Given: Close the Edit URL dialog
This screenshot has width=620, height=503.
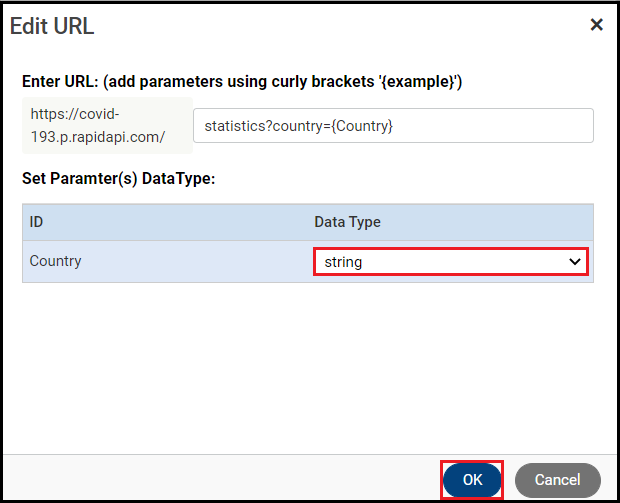Looking at the screenshot, I should pyautogui.click(x=596, y=25).
